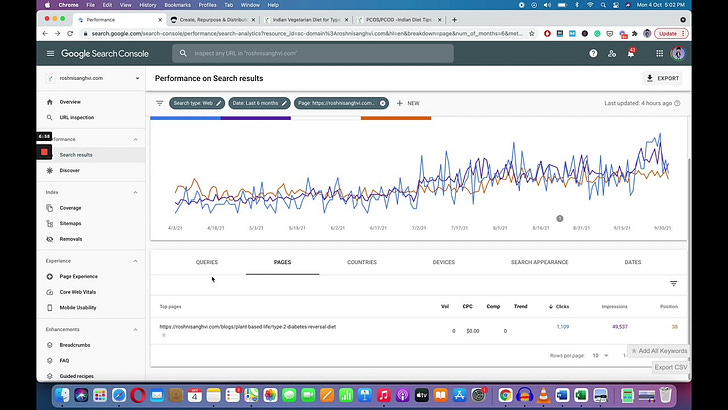Viewport: 728px width, 410px height.
Task: Collapse the Index section chevron
Action: [x=136, y=192]
